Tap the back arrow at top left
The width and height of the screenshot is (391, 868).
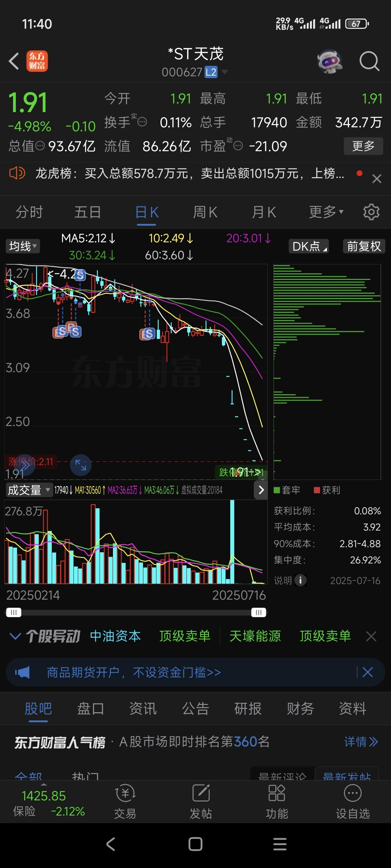(x=14, y=61)
